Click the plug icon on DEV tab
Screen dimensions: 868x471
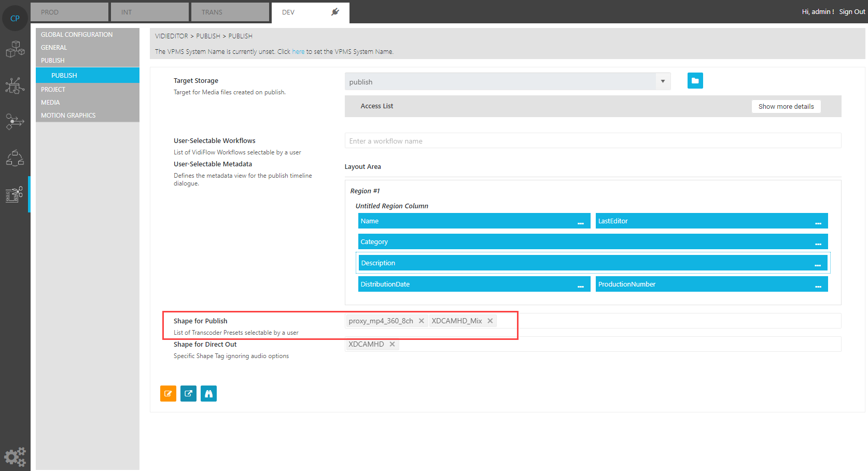point(335,12)
